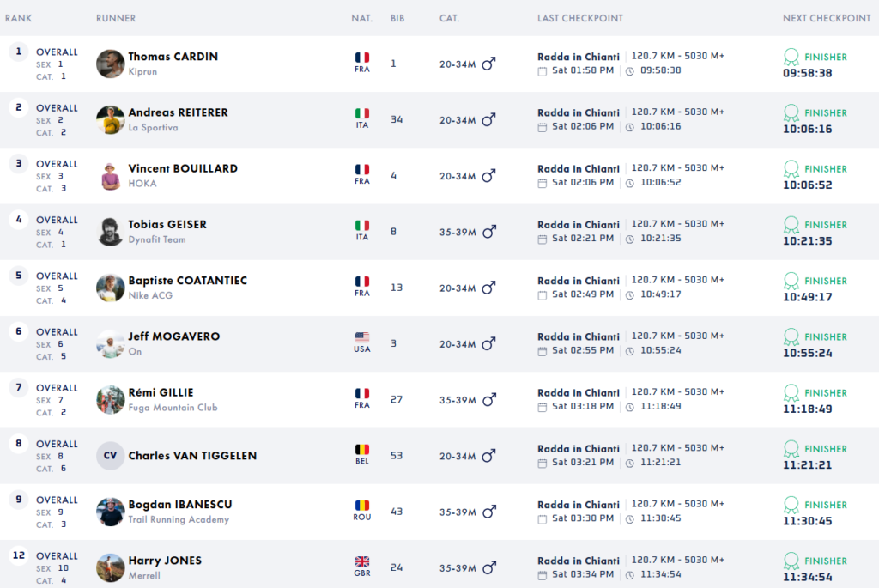Click the male symbol in Tobias GEISER's row
The width and height of the screenshot is (879, 588).
[x=489, y=232]
